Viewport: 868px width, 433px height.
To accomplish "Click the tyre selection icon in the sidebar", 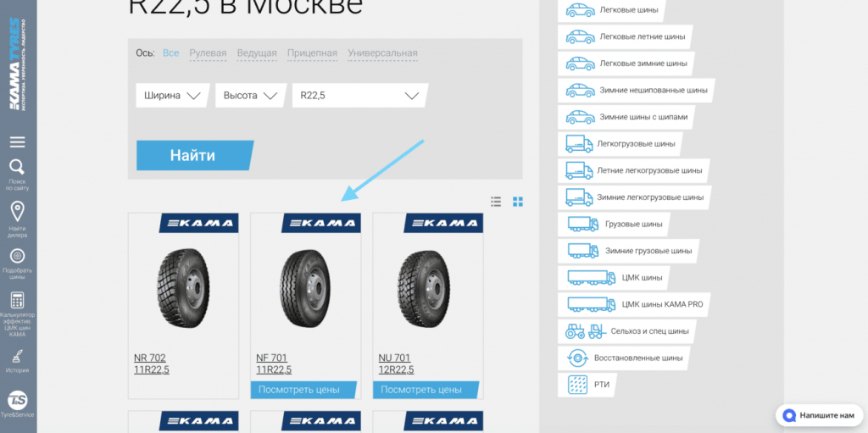I will (x=18, y=256).
